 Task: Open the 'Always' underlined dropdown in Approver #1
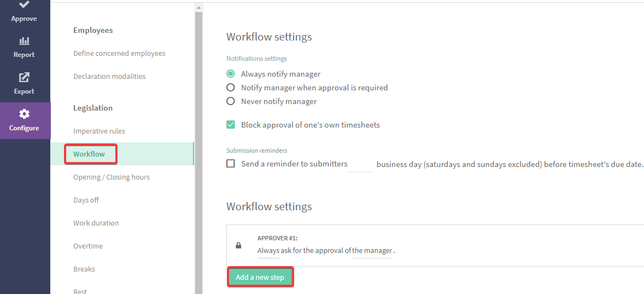[268, 250]
